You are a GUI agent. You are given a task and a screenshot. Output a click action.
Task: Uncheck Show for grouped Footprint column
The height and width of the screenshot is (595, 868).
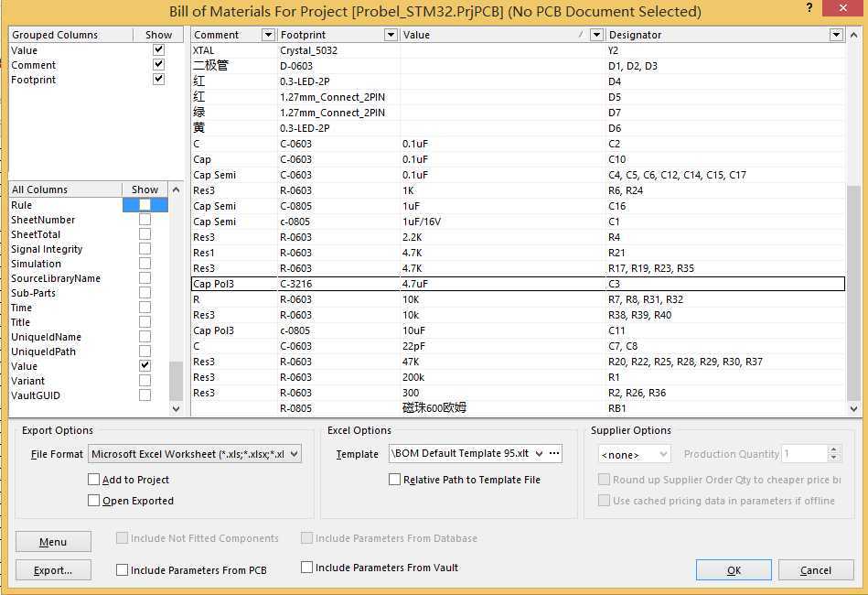click(158, 80)
